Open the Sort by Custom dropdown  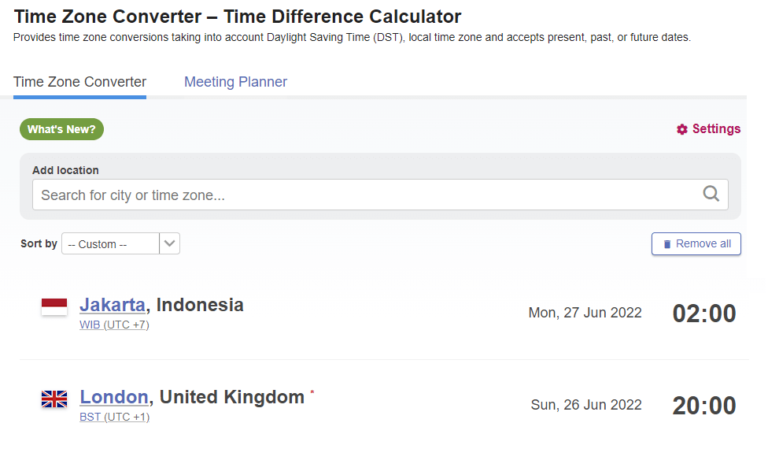click(120, 243)
